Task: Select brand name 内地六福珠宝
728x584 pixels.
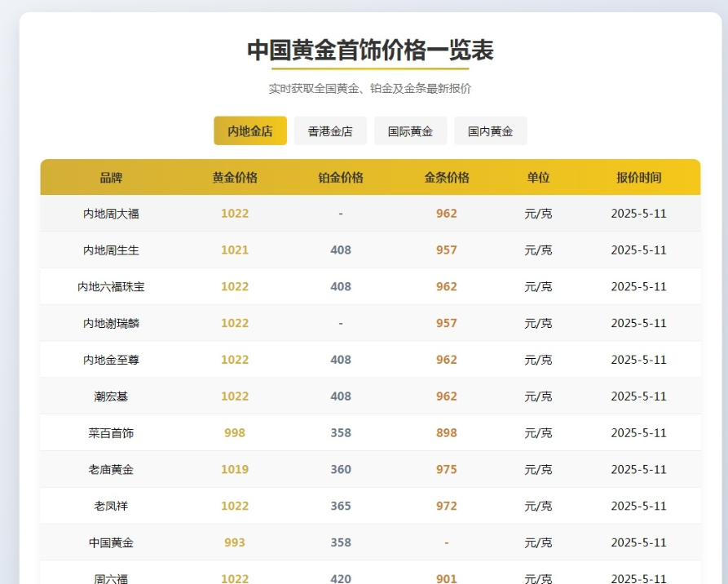Action: pyautogui.click(x=111, y=286)
